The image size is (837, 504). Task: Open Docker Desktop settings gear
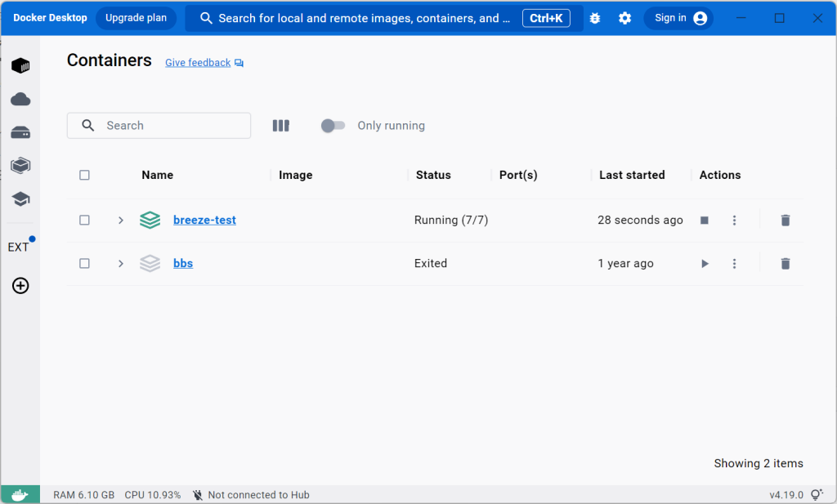(624, 17)
